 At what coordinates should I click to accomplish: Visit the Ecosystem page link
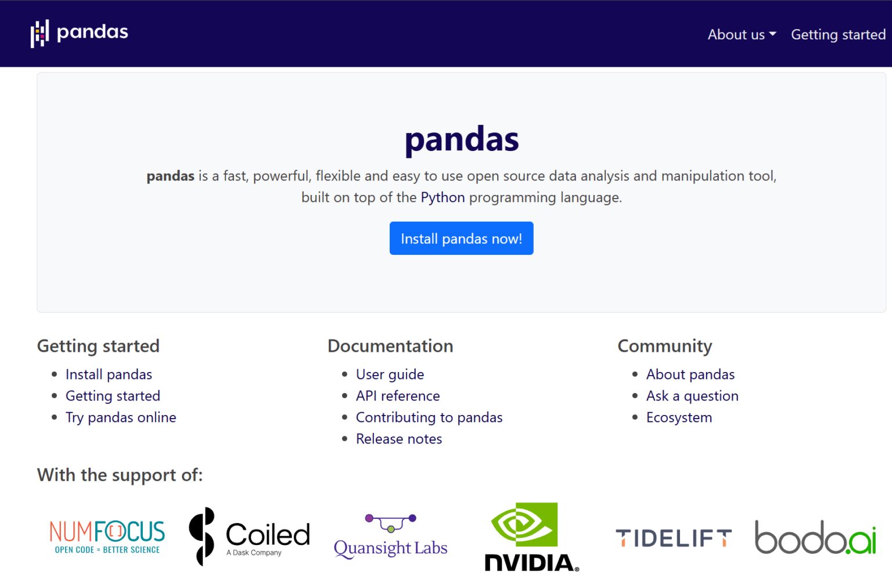[679, 417]
